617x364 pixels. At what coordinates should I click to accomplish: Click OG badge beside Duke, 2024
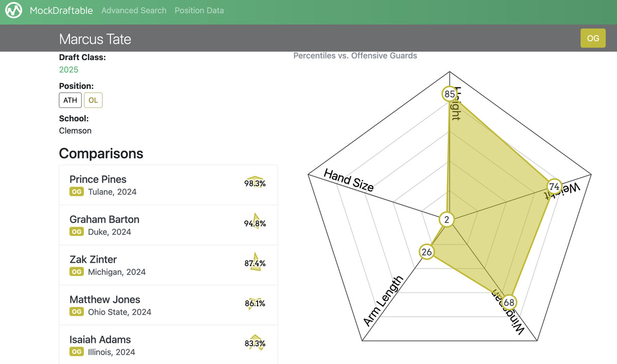77,232
